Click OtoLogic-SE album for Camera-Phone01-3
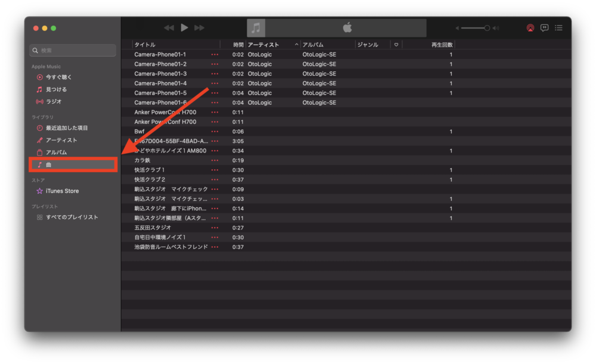The image size is (596, 364). (319, 74)
